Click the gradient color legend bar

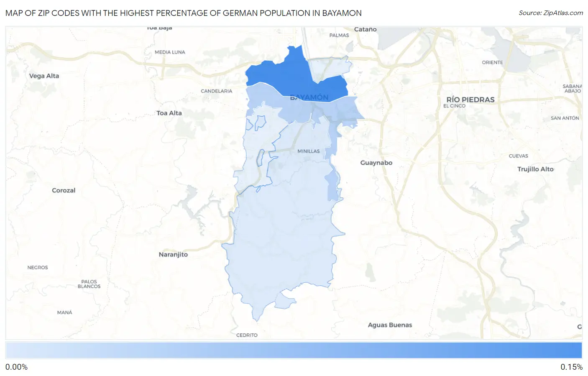coord(294,350)
